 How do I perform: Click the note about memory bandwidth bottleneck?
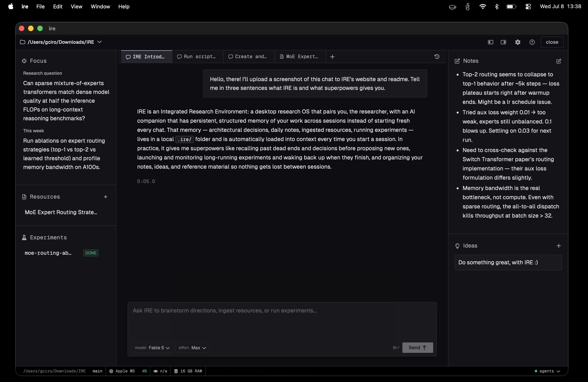(511, 202)
